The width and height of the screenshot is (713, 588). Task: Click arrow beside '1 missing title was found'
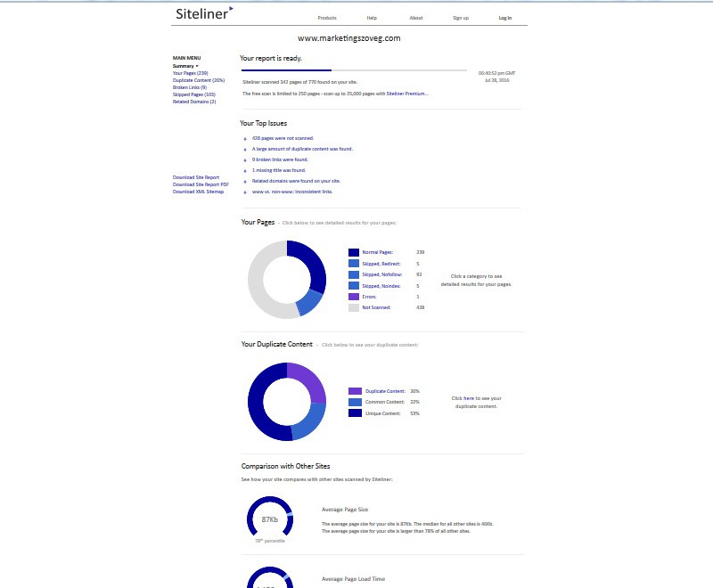point(245,171)
